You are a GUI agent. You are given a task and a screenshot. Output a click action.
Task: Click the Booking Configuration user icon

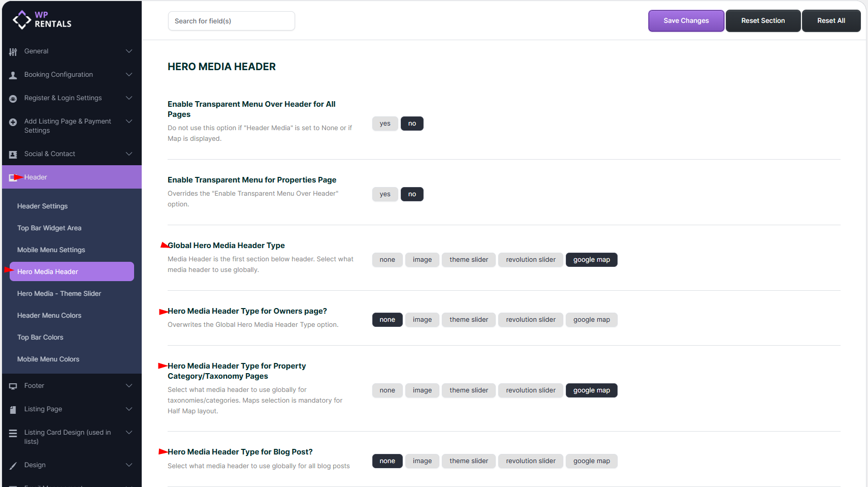(13, 75)
